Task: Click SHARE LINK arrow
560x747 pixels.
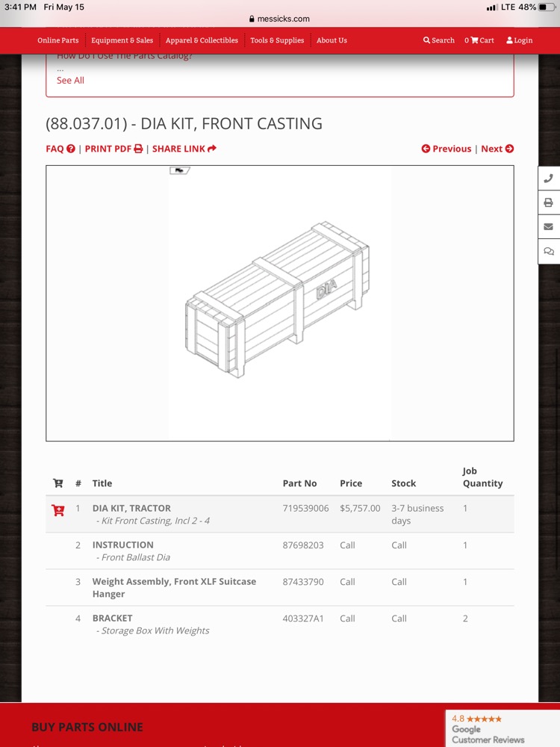Action: 184,149
